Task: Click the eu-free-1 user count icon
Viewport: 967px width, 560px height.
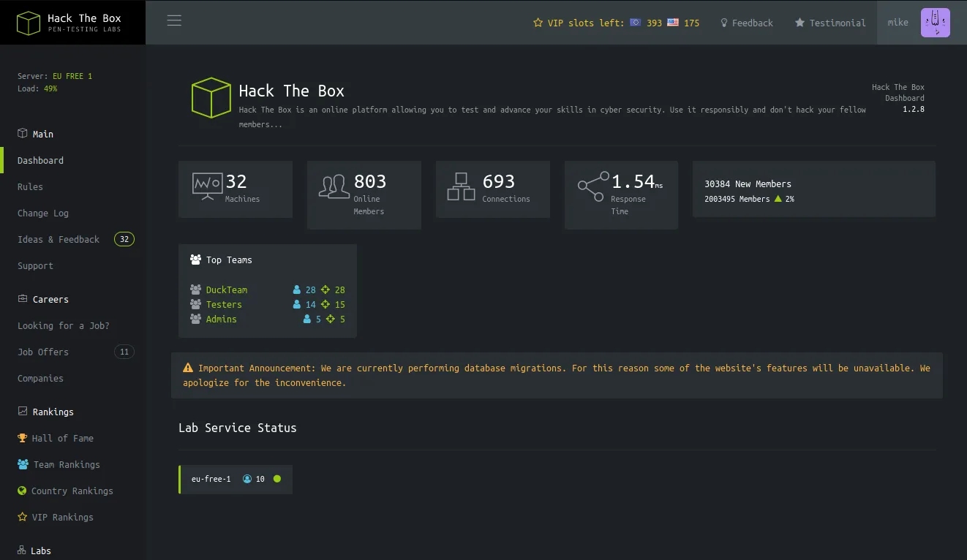Action: point(247,479)
